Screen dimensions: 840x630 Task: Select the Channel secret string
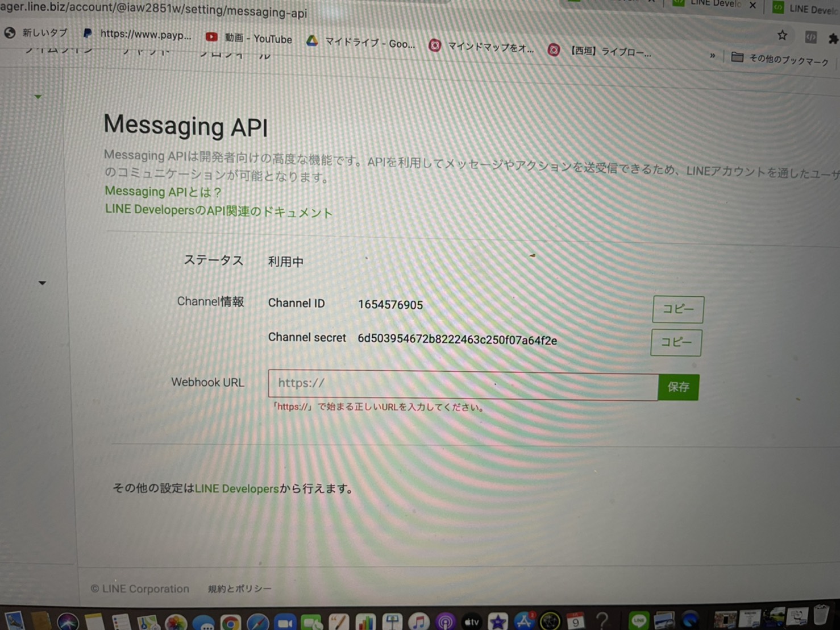[x=457, y=339]
